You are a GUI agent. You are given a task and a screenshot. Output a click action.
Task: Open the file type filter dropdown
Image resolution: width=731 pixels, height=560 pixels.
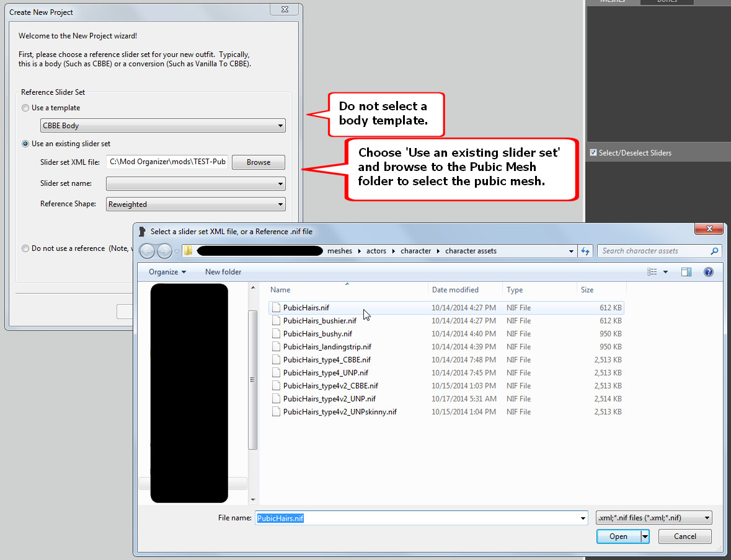pos(653,518)
